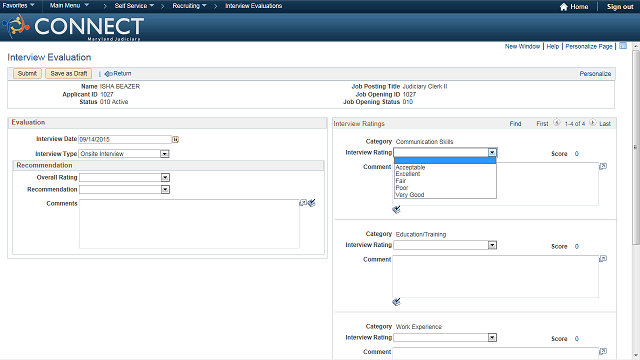Click the grid icon next to Personalize Page
640x360 pixels.
coord(623,46)
